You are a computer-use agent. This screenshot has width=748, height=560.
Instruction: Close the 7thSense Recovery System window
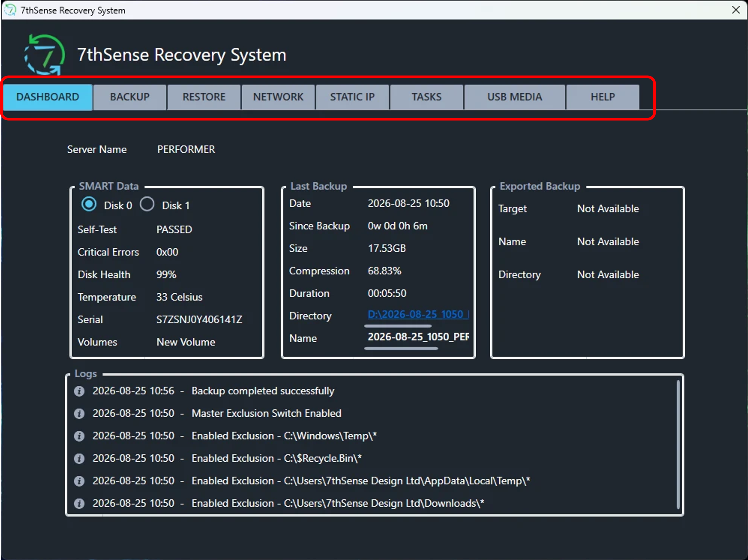tap(736, 10)
